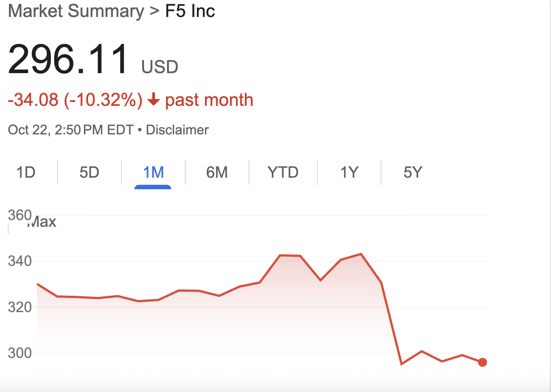Click the red endpoint dot on chart
Image resolution: width=551 pixels, height=392 pixels.
coord(482,362)
